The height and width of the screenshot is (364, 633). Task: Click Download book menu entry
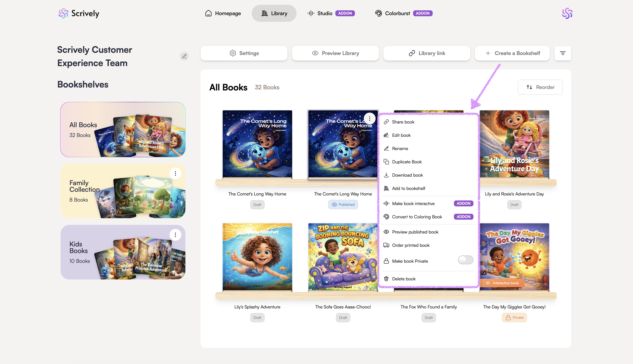407,175
